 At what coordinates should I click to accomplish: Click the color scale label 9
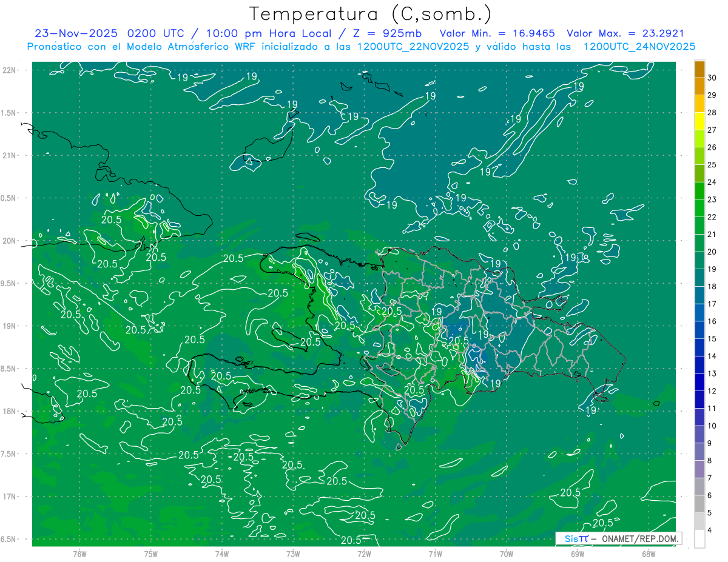point(710,443)
